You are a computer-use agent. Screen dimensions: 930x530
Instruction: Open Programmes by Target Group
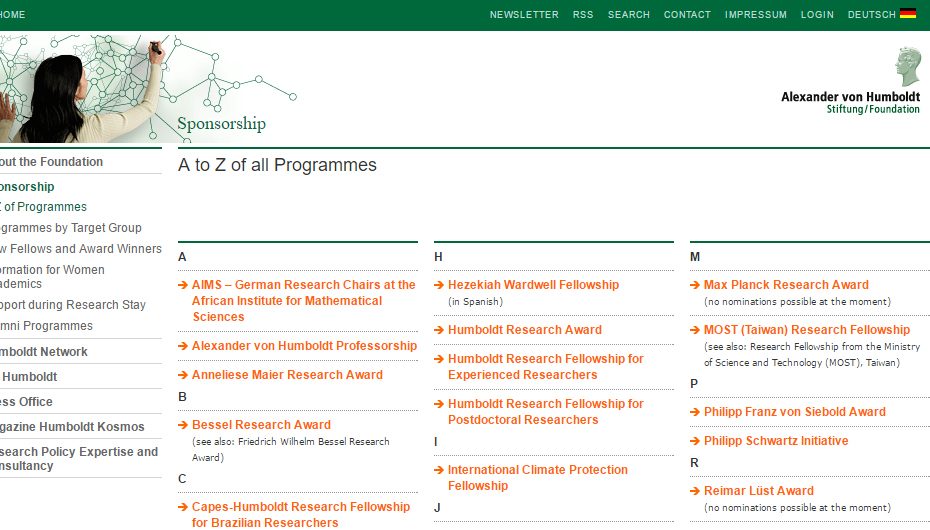coord(71,228)
